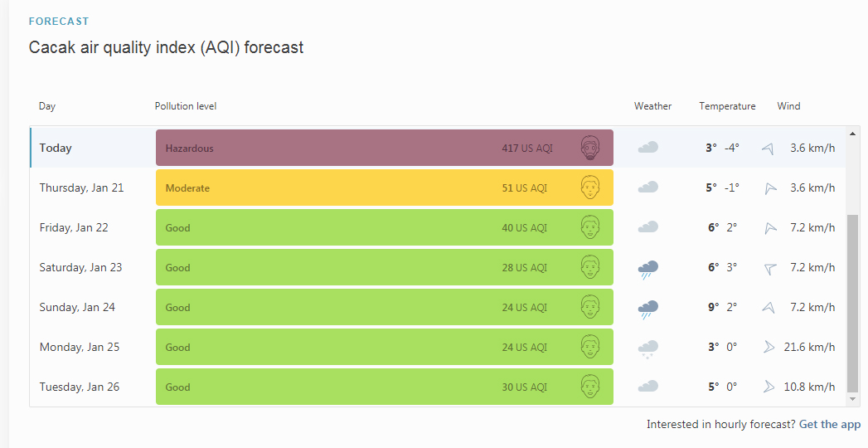868x448 pixels.
Task: Click the forecast list scrollbar thumb
Action: pyautogui.click(x=852, y=303)
